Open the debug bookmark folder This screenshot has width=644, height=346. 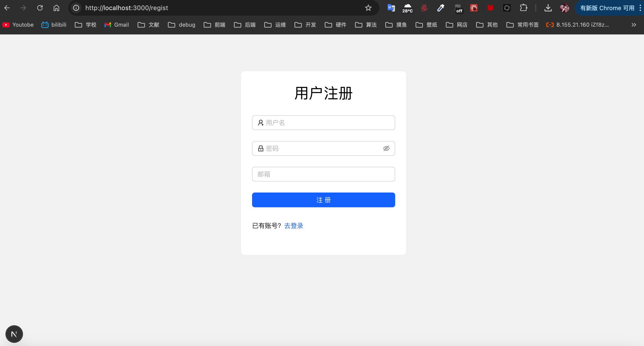(181, 25)
